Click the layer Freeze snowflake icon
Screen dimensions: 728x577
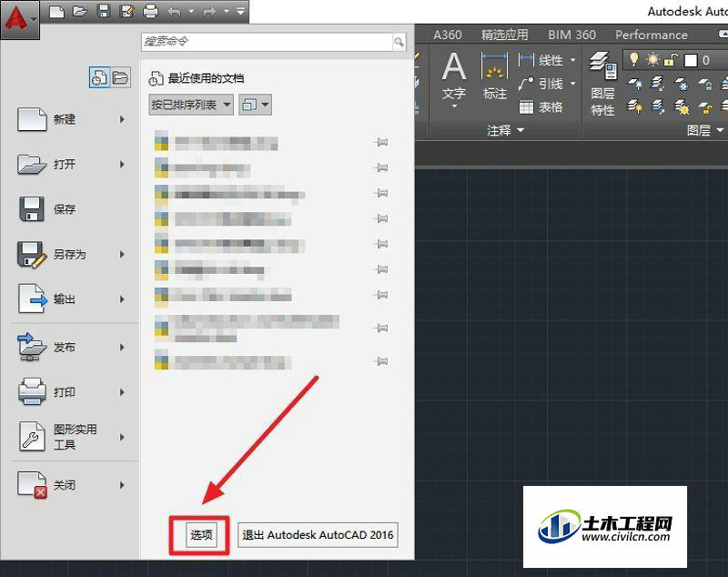pyautogui.click(x=682, y=84)
